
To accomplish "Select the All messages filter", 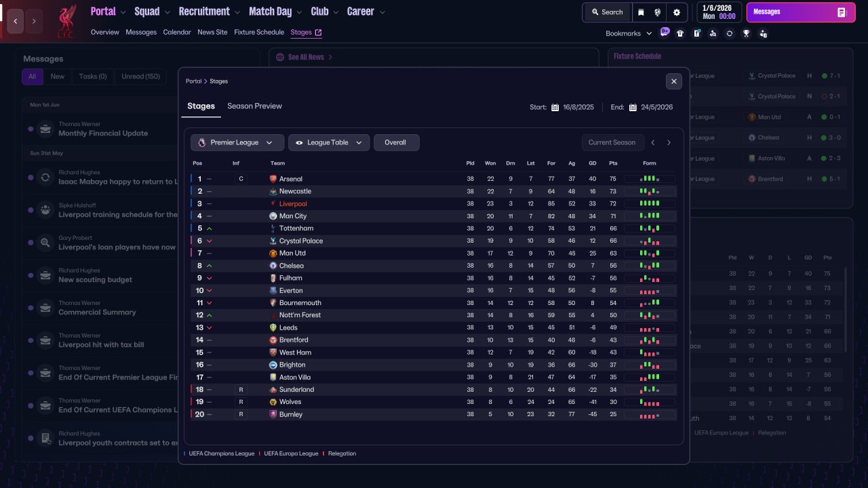I will 32,77.
